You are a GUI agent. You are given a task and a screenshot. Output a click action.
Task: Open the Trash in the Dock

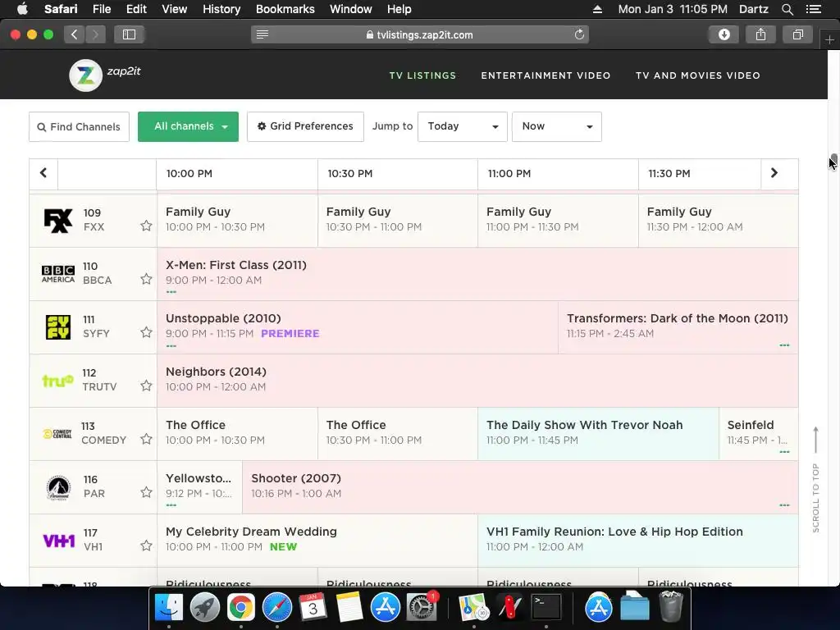click(671, 606)
